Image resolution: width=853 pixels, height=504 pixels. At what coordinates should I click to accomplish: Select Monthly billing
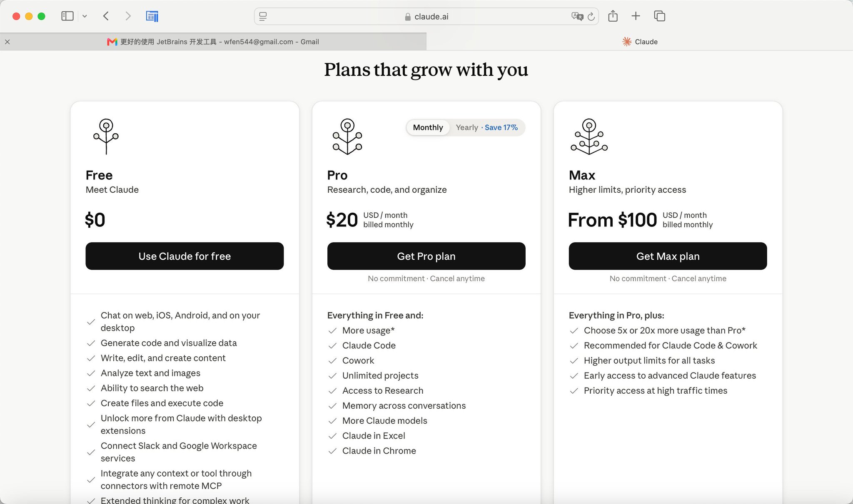click(x=428, y=127)
